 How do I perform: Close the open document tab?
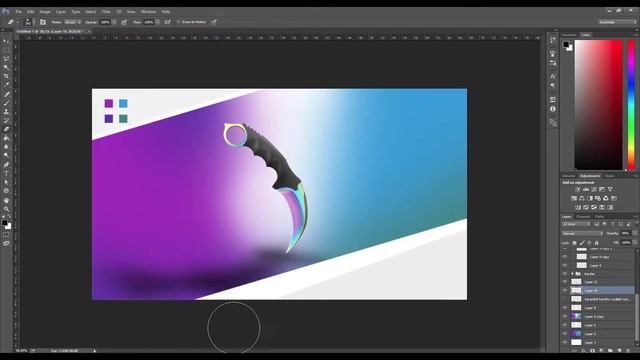[x=89, y=31]
